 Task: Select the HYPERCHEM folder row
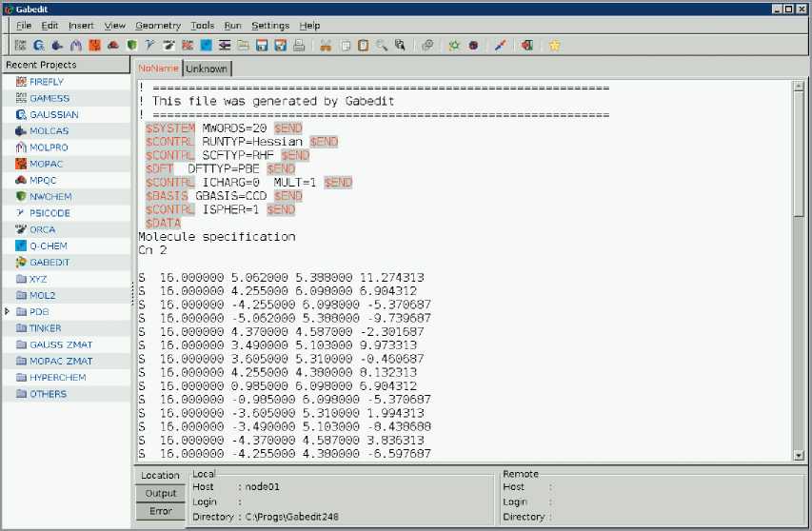pos(67,377)
